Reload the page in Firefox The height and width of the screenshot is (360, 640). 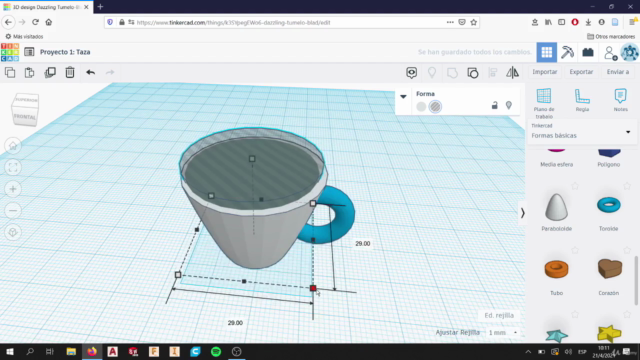36,22
